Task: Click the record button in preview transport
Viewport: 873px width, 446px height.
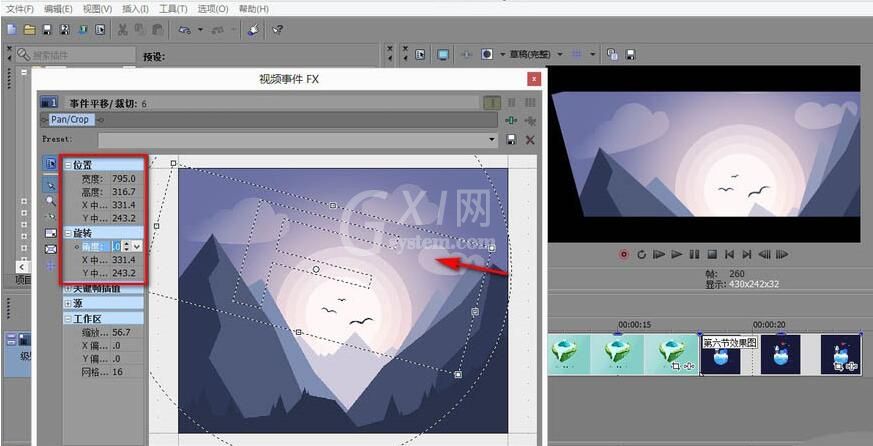Action: click(624, 254)
